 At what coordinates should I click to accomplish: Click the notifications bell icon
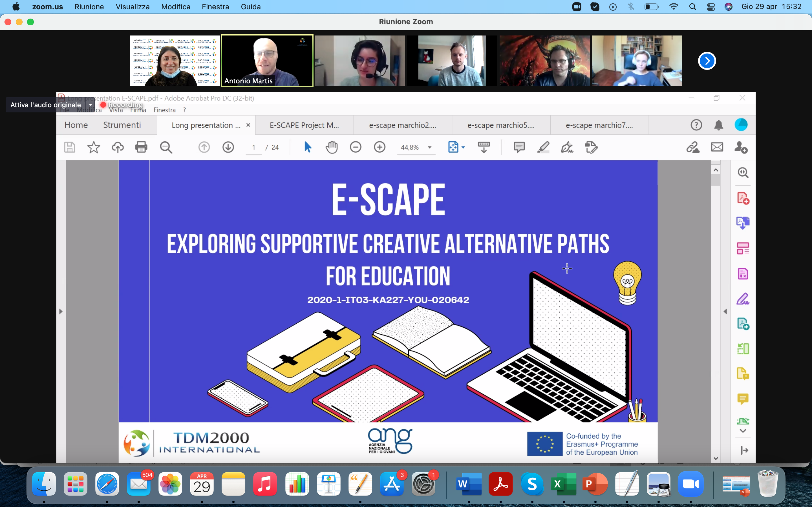pyautogui.click(x=718, y=125)
